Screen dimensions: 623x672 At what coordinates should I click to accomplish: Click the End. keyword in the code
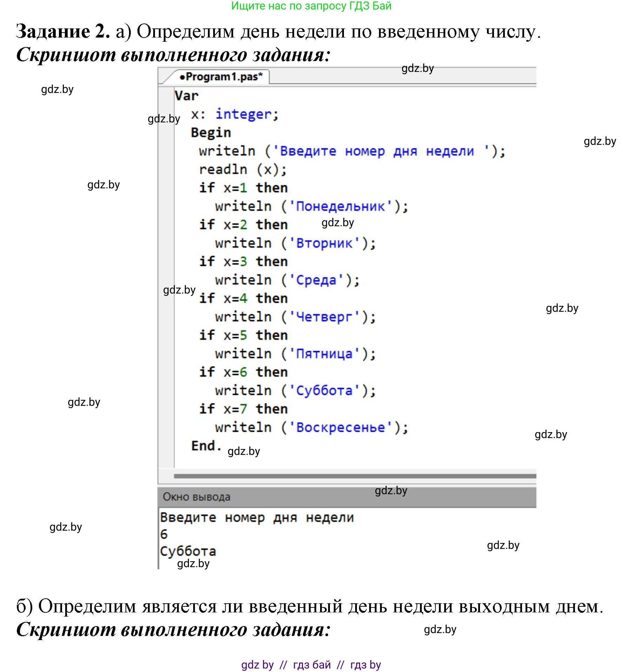pyautogui.click(x=205, y=445)
